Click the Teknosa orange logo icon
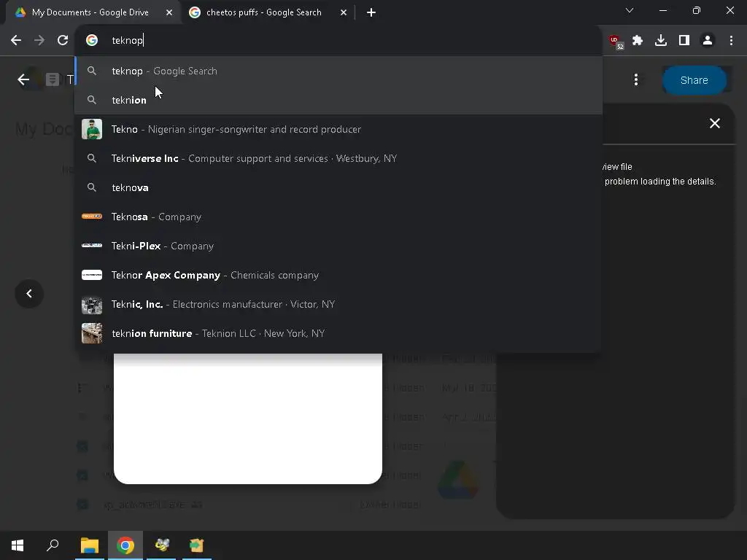Viewport: 747px width, 560px height. [x=92, y=216]
